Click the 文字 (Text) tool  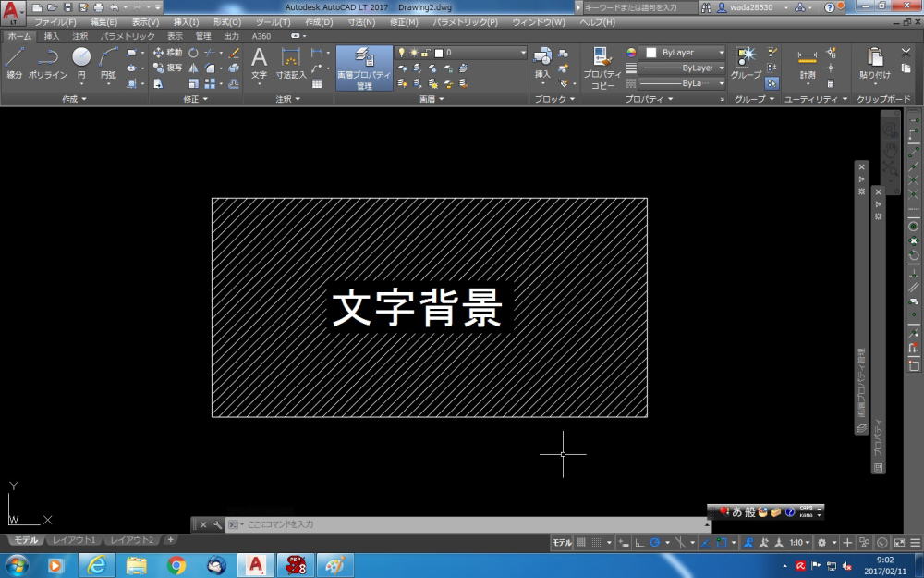click(x=259, y=64)
